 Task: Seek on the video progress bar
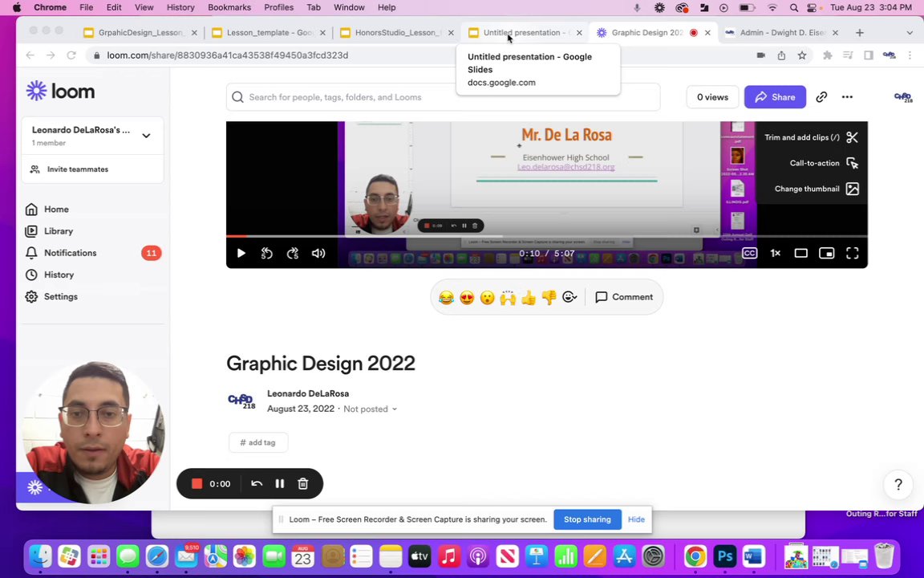[547, 236]
